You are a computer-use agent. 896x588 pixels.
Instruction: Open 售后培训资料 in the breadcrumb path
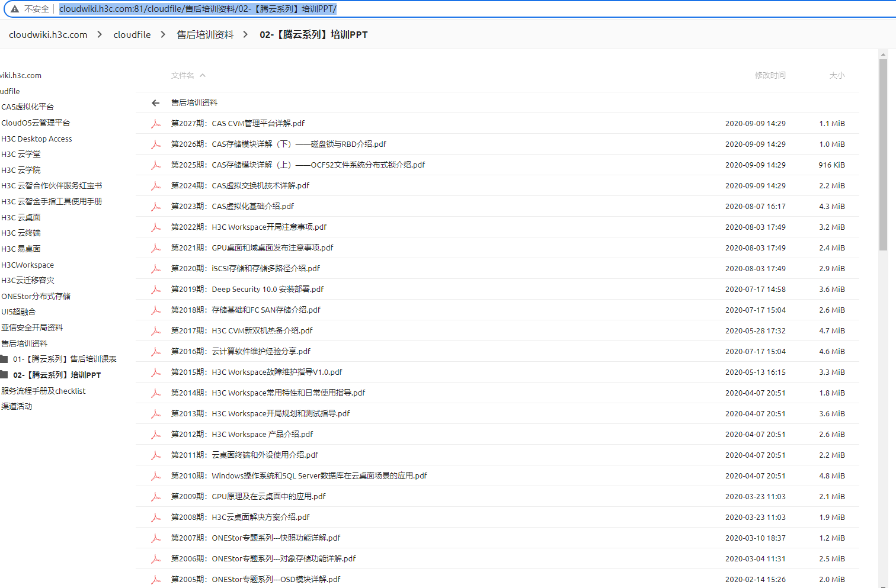pos(205,35)
